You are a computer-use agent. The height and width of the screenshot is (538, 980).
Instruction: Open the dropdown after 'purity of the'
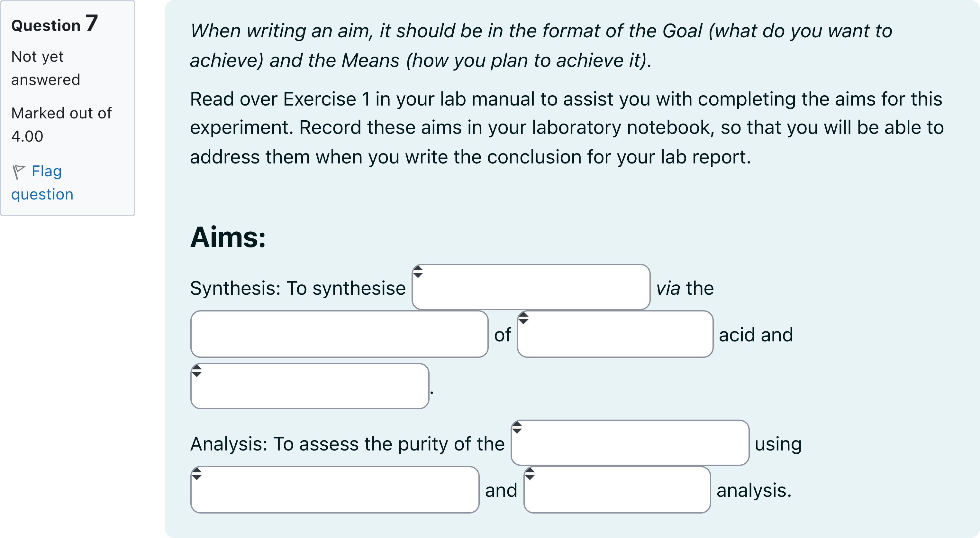pyautogui.click(x=630, y=443)
